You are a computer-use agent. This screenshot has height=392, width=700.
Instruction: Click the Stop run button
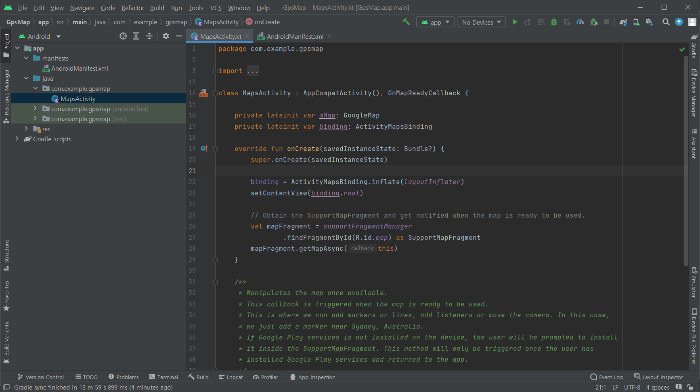click(606, 22)
